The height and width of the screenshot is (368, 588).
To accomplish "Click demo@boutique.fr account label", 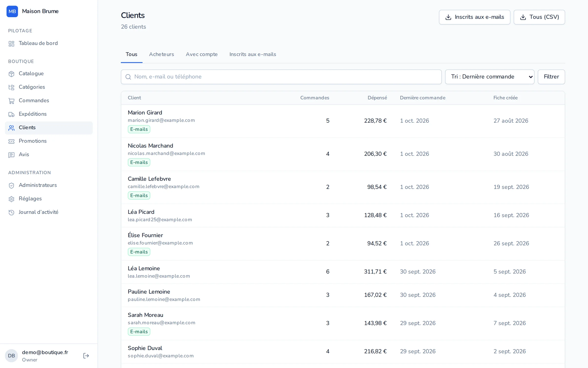I will pos(45,353).
